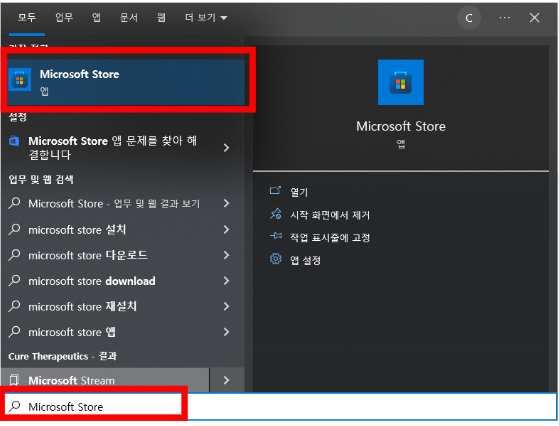Image resolution: width=559 pixels, height=426 pixels.
Task: Choose 시작 화면에서 제거
Action: point(330,215)
